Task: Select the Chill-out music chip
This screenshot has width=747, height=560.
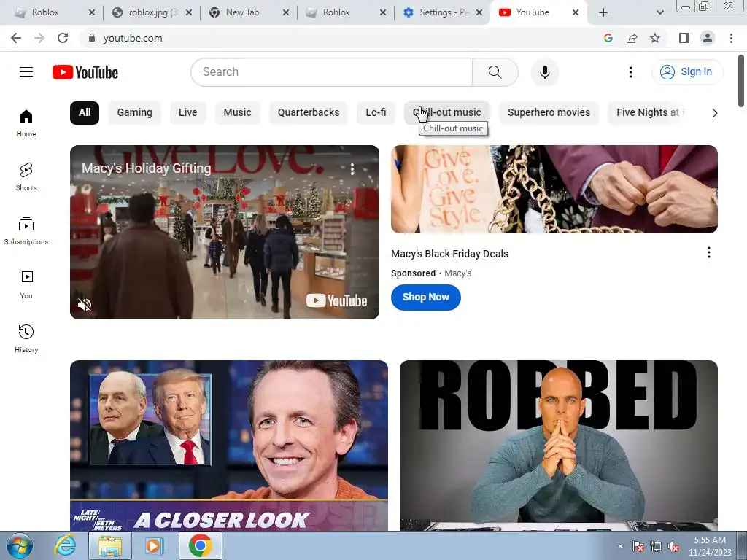Action: point(447,113)
